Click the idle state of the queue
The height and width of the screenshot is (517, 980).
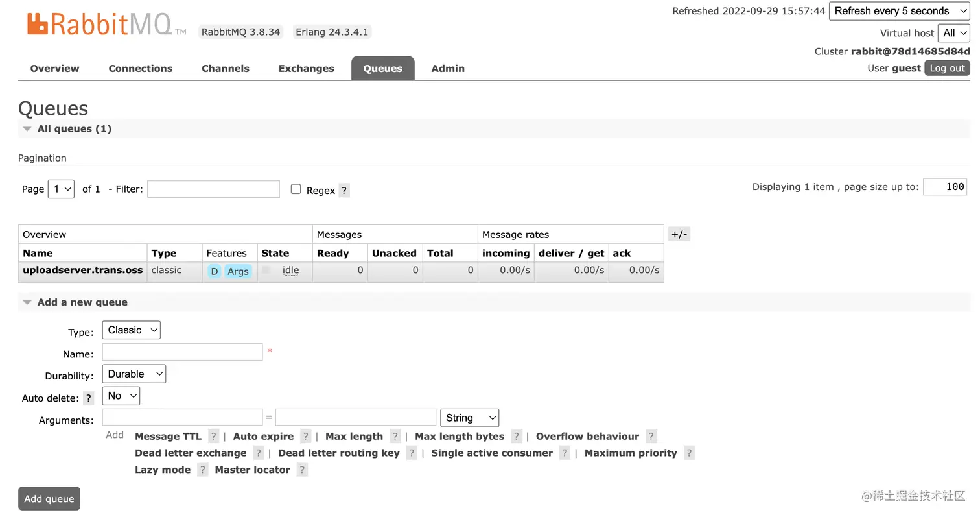point(290,271)
